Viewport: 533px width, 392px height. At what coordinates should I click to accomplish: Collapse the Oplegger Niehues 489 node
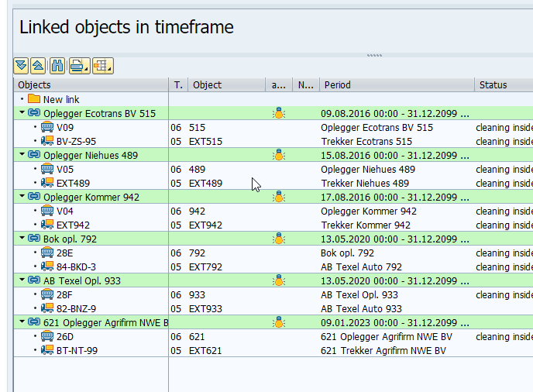pos(22,154)
